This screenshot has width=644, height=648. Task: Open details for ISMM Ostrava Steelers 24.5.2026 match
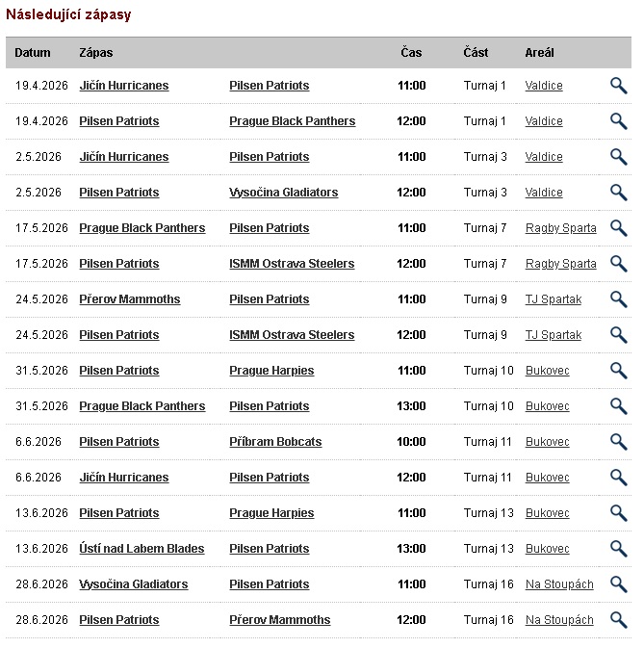[x=618, y=335]
